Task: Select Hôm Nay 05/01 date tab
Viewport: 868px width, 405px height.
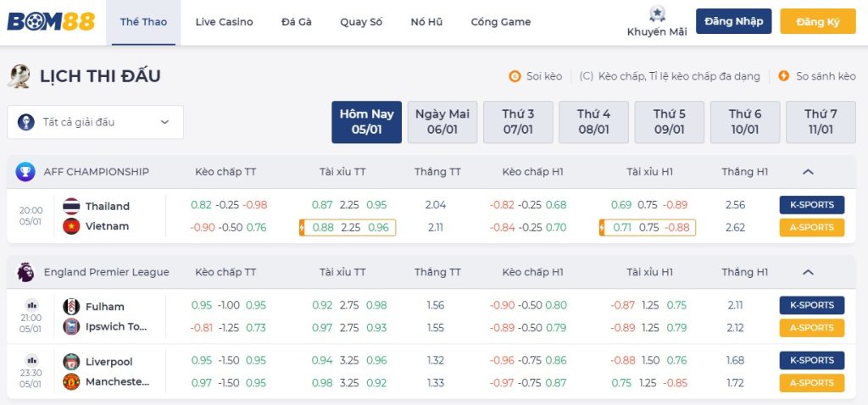Action: click(366, 122)
